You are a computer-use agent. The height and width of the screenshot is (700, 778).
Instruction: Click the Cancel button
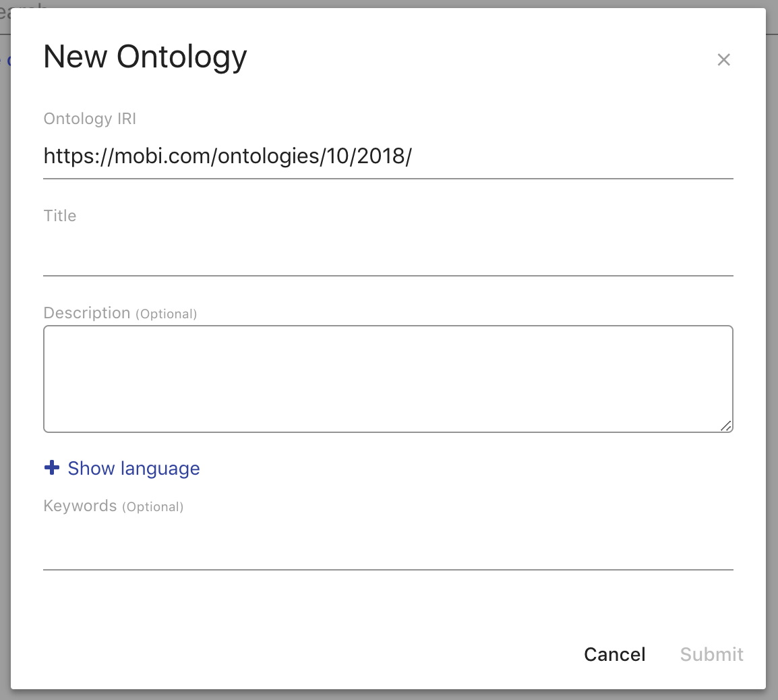coord(614,653)
